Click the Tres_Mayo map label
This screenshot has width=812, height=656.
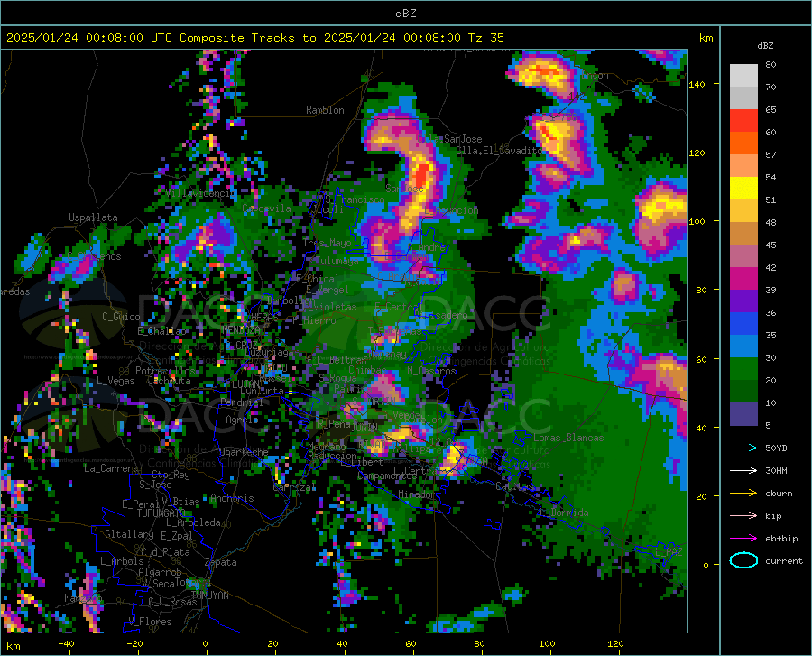coord(327,243)
